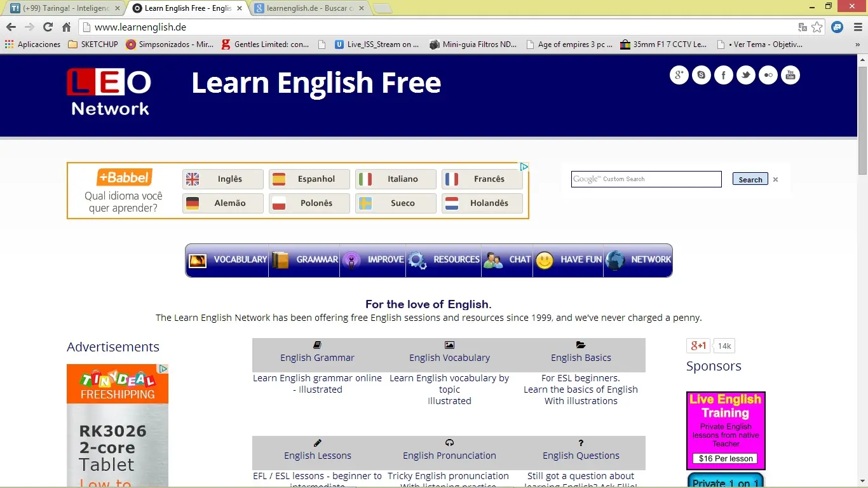Choose Alemão in the Babbel ad
Image resolution: width=868 pixels, height=488 pixels.
pos(223,203)
